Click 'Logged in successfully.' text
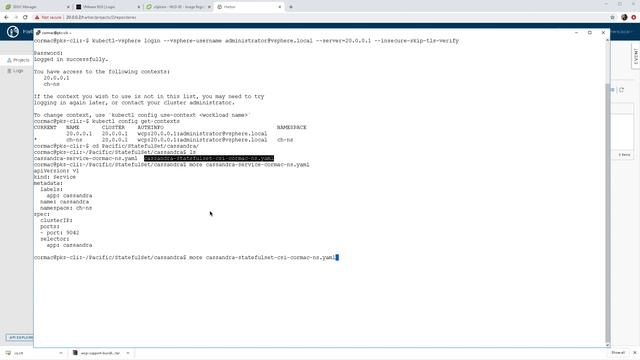This screenshot has height=360, width=640. click(71, 59)
